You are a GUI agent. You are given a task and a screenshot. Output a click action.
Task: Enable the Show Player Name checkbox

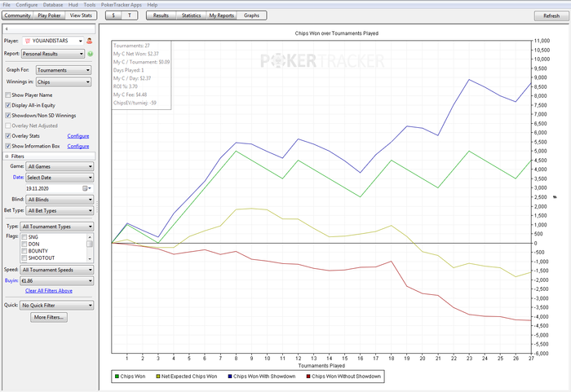tap(8, 95)
